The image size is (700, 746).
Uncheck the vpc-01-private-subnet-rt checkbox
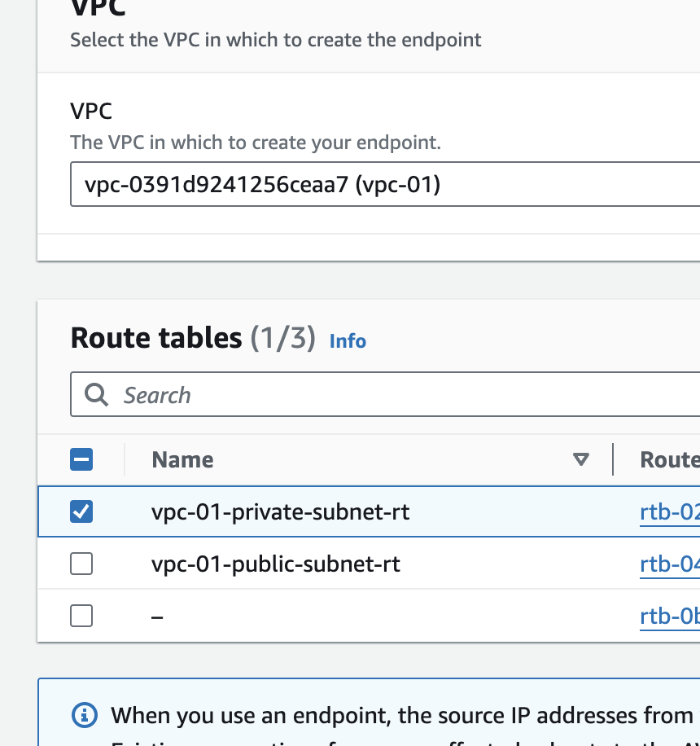pos(81,511)
